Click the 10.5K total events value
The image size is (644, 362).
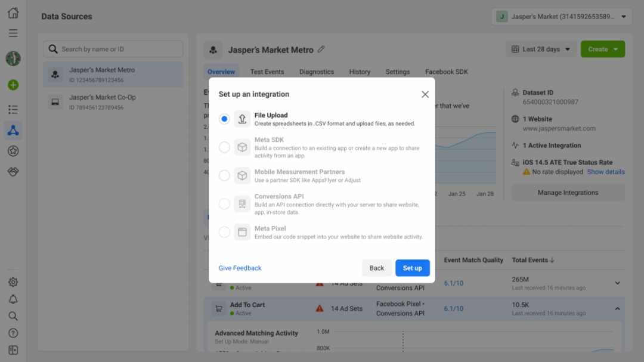[x=521, y=305]
